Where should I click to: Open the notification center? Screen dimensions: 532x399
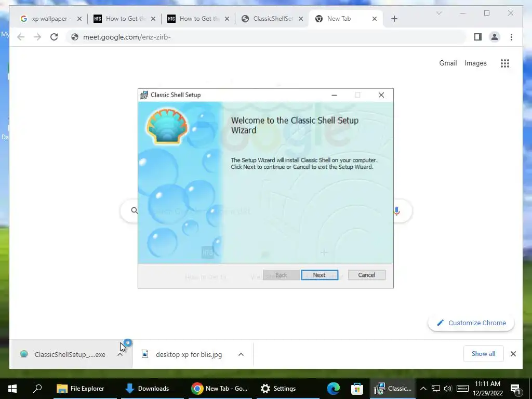pos(516,389)
